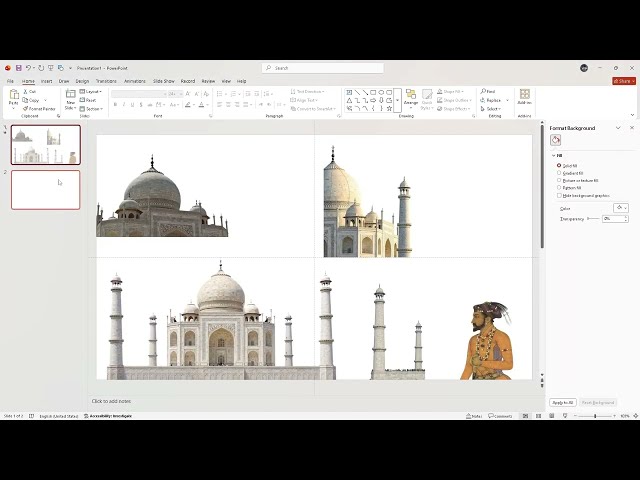
Task: Switch to Reading View in status bar
Action: [551, 416]
